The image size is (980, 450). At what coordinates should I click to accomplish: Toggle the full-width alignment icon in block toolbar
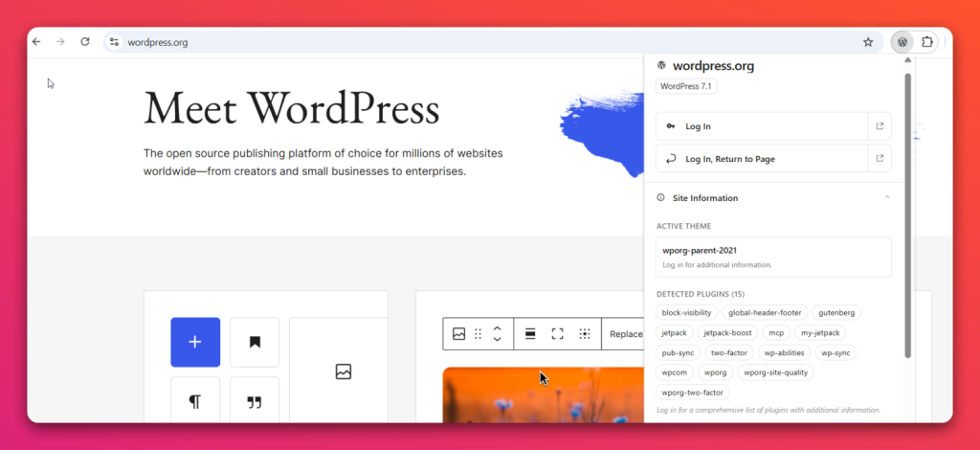[558, 334]
